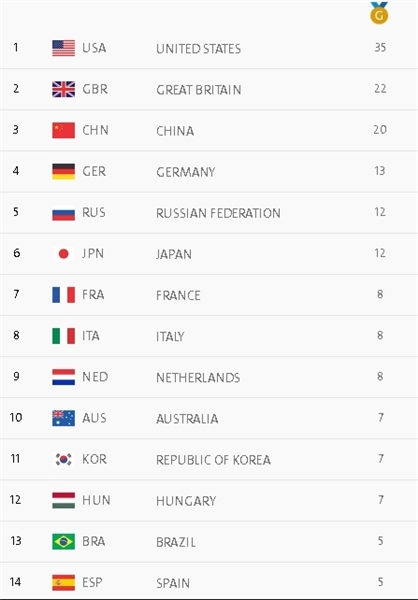Click the Republic of Korea flag icon
This screenshot has width=418, height=600.
click(64, 459)
